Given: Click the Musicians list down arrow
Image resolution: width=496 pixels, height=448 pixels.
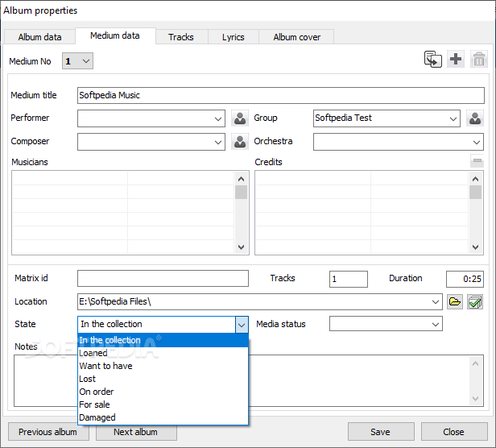Looking at the screenshot, I should pos(241,247).
